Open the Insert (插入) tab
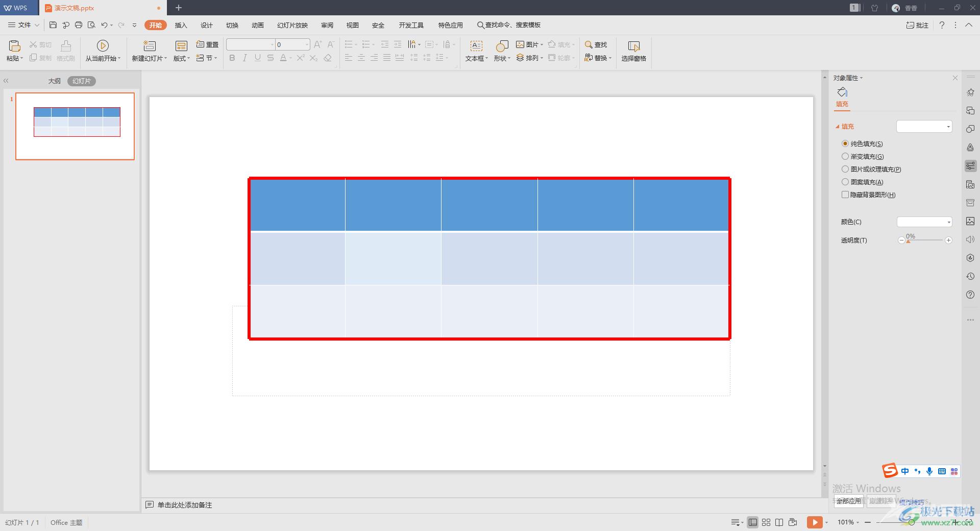This screenshot has width=980, height=531. pos(181,25)
